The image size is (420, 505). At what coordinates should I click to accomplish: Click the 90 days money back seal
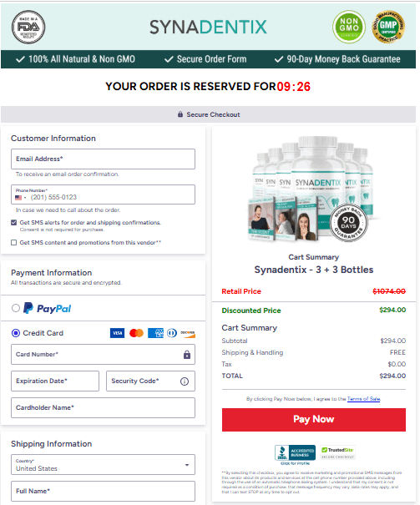point(348,223)
